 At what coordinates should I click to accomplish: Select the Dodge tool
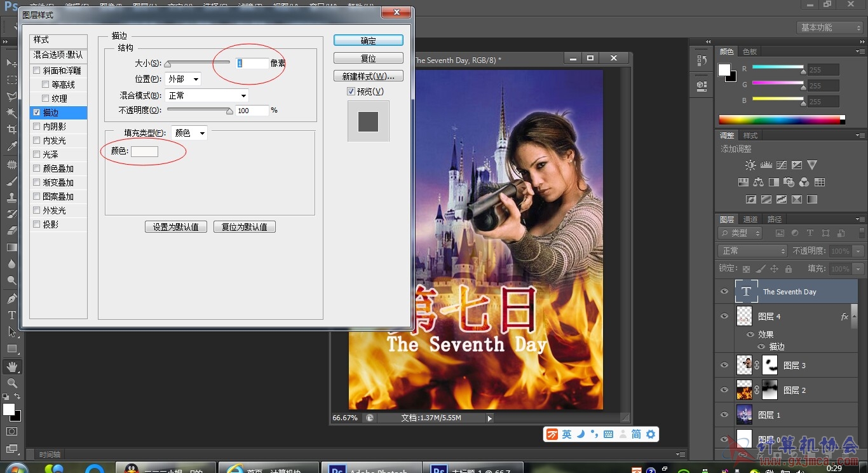tap(11, 280)
